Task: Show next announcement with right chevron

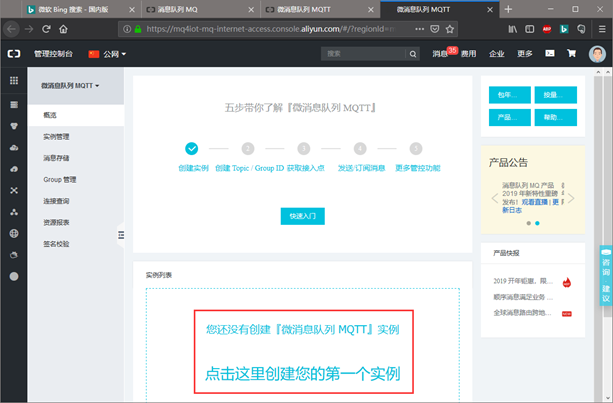Action: pyautogui.click(x=571, y=199)
